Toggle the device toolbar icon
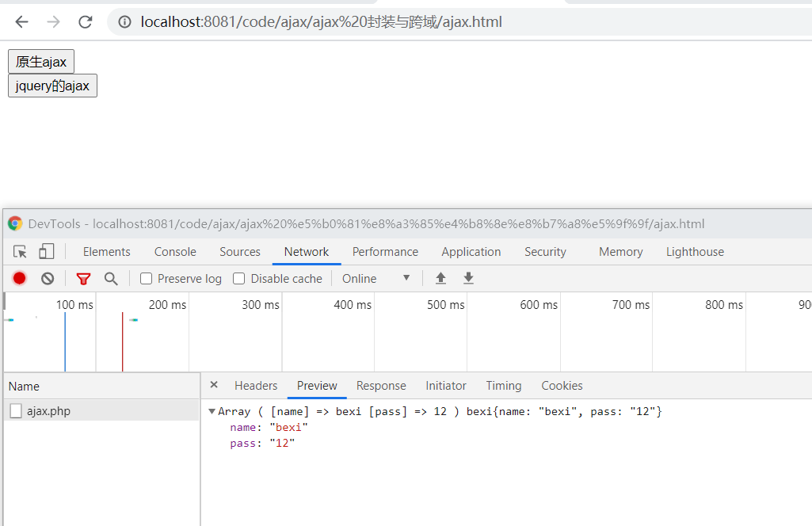Viewport: 812px width, 526px height. (46, 252)
